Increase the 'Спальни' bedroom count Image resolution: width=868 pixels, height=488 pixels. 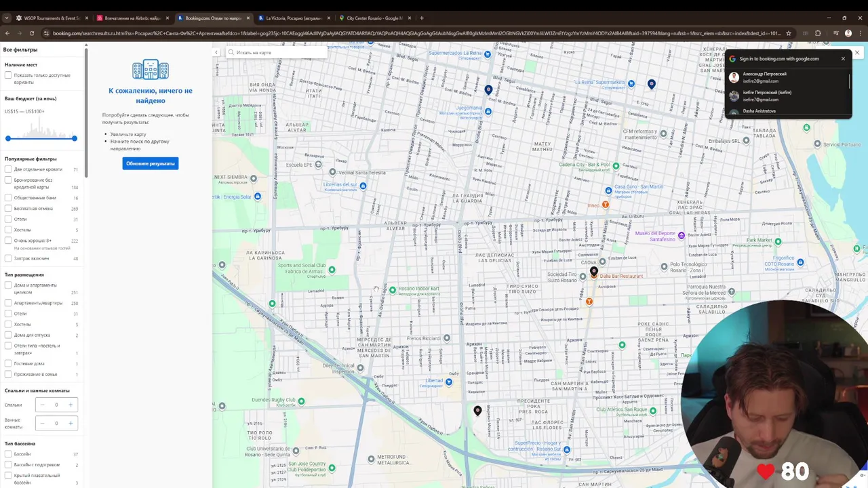tap(71, 405)
